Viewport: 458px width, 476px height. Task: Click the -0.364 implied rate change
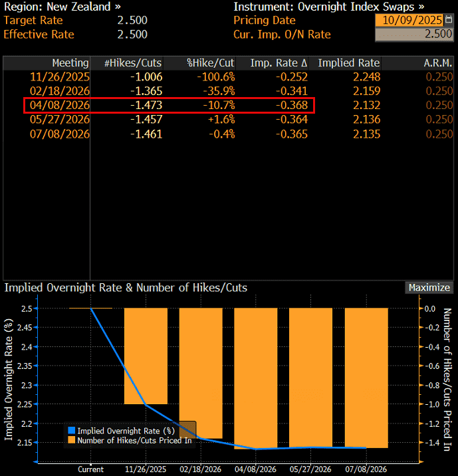click(x=292, y=120)
